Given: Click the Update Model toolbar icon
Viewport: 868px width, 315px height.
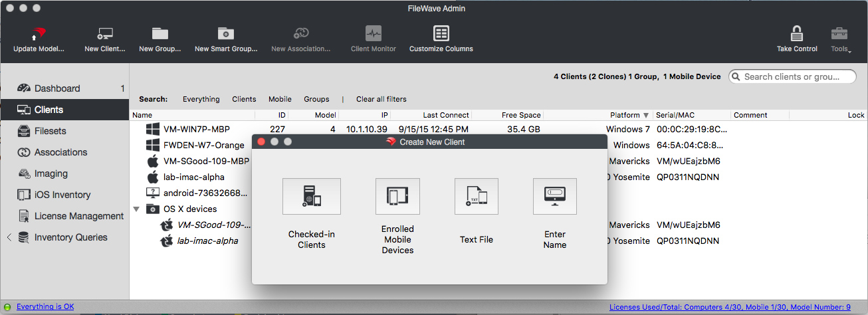Looking at the screenshot, I should click(39, 33).
